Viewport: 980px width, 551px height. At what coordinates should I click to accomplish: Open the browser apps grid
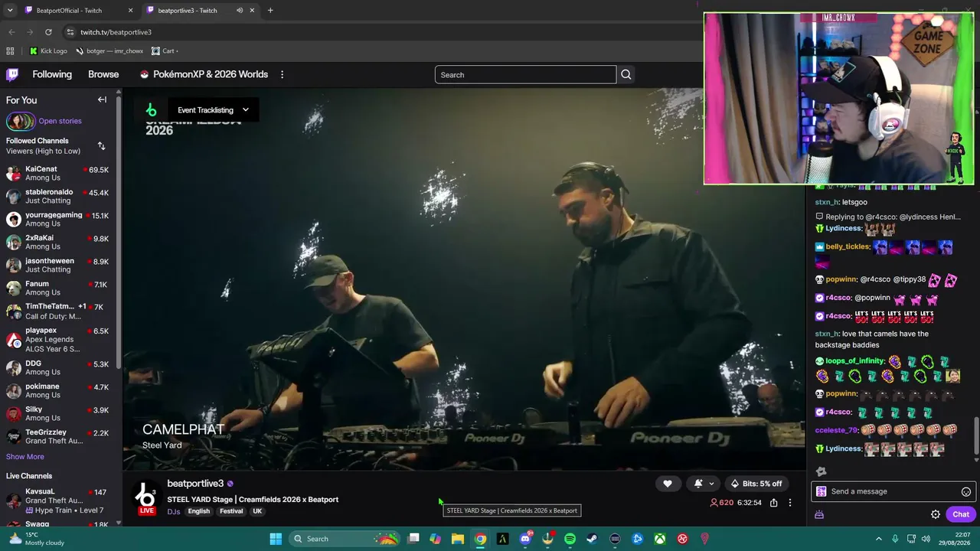point(10,51)
